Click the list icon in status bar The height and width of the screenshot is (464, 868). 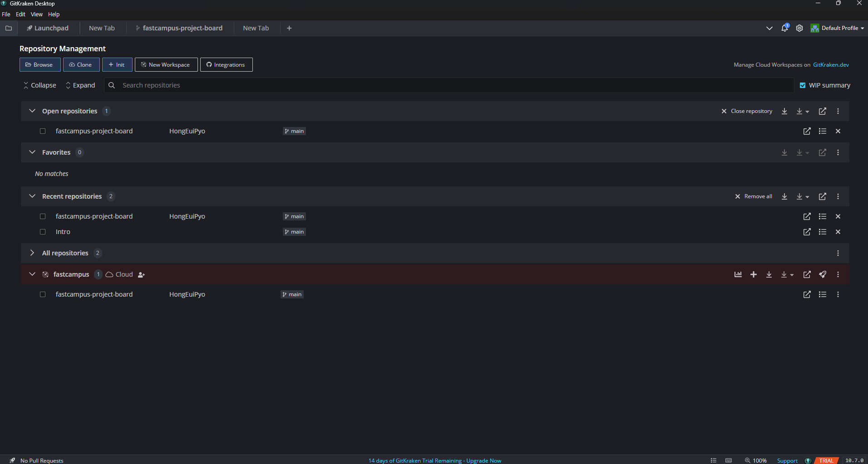[x=714, y=460]
